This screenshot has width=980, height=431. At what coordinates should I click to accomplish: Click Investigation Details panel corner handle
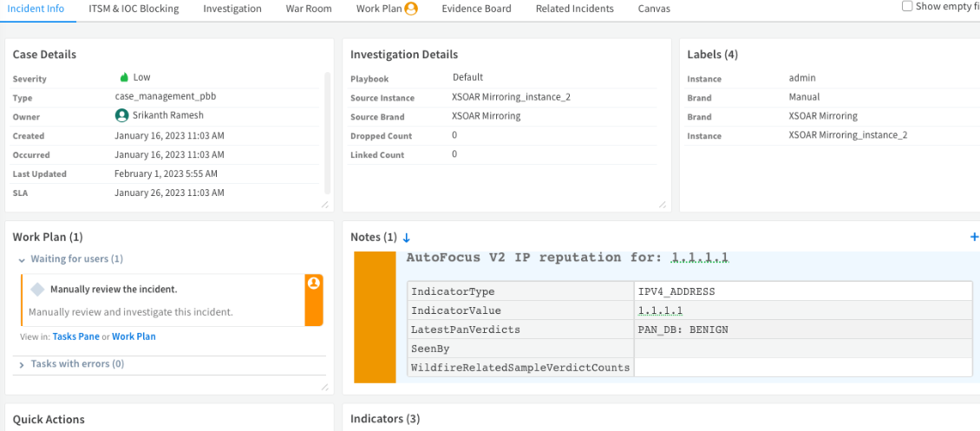[x=663, y=205]
